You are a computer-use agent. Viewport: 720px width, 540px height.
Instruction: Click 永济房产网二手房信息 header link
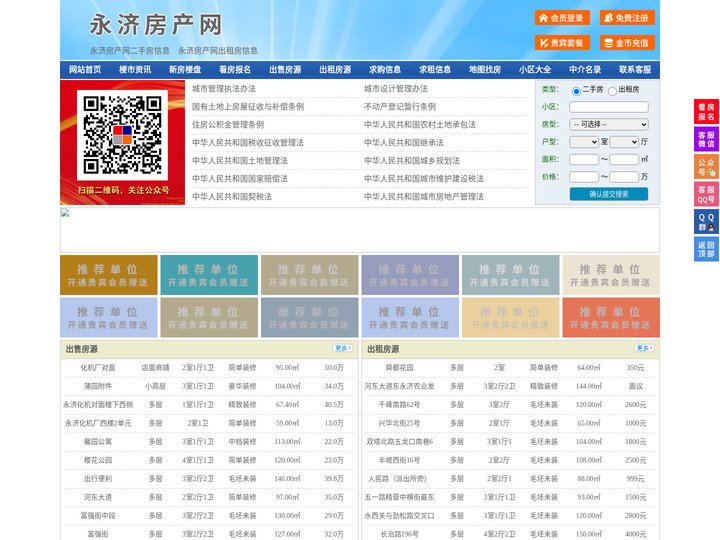pos(129,51)
